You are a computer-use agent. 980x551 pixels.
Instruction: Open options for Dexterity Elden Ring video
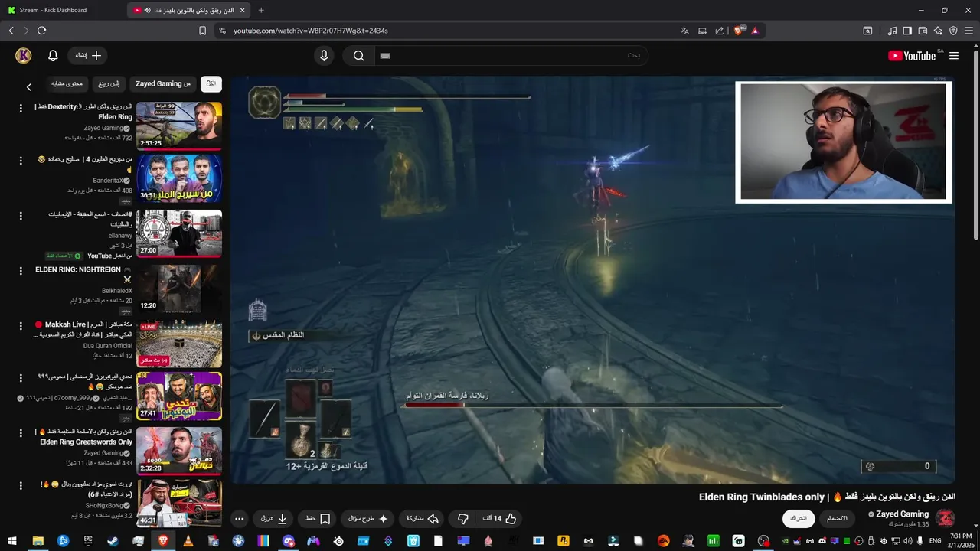[x=21, y=108]
